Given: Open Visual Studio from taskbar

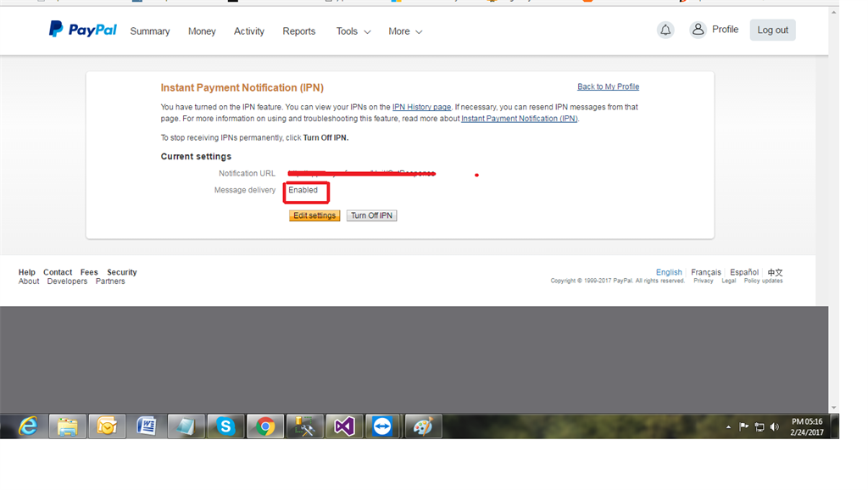Looking at the screenshot, I should (344, 426).
